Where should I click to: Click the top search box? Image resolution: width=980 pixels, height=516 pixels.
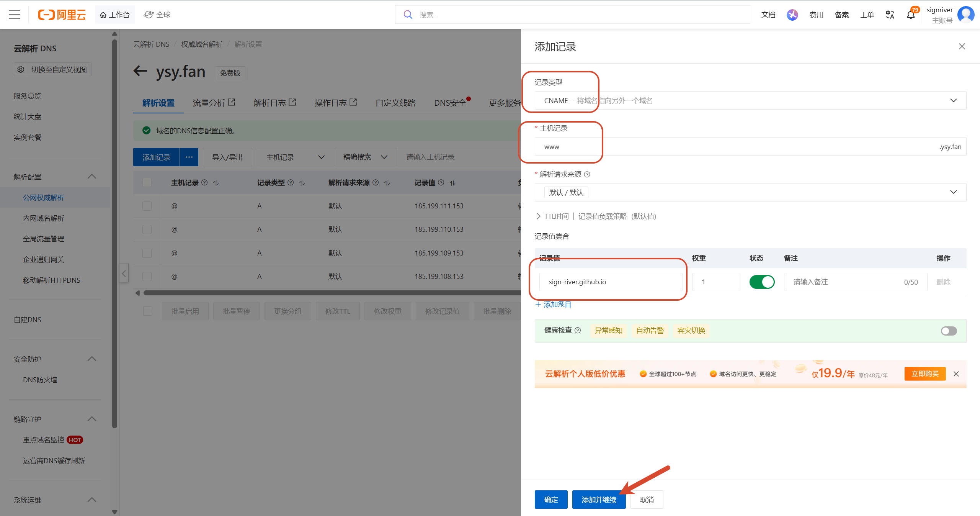[x=573, y=15]
